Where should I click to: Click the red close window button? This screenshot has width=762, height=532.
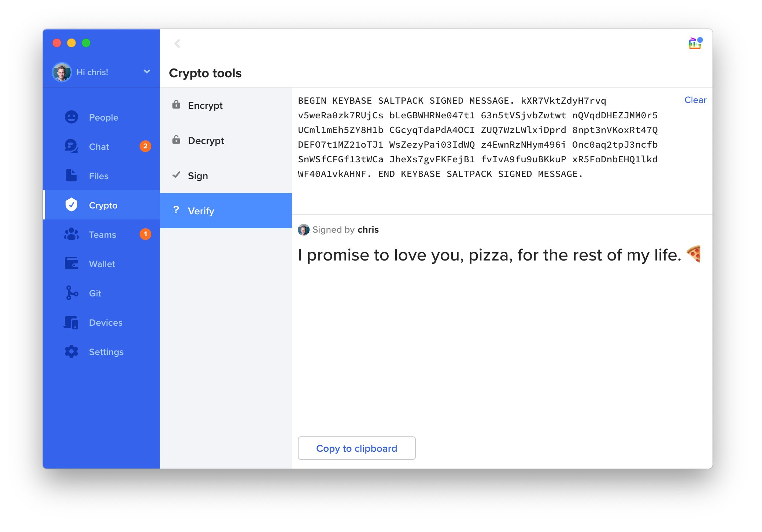tap(57, 43)
